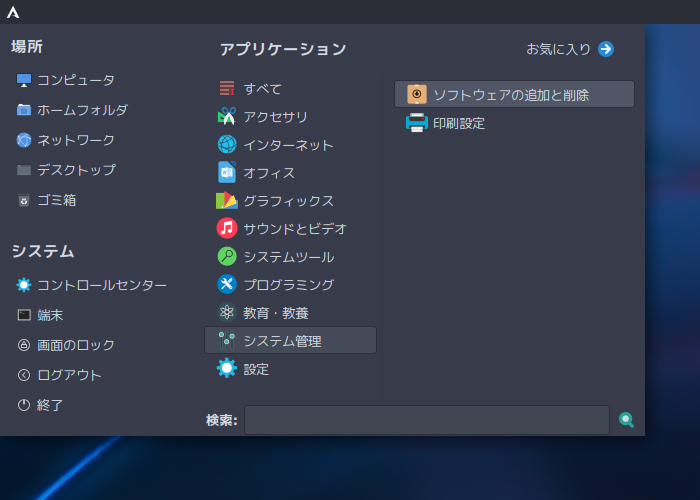Open the ゴミ箱 trash icon
The height and width of the screenshot is (500, 700).
coord(24,200)
